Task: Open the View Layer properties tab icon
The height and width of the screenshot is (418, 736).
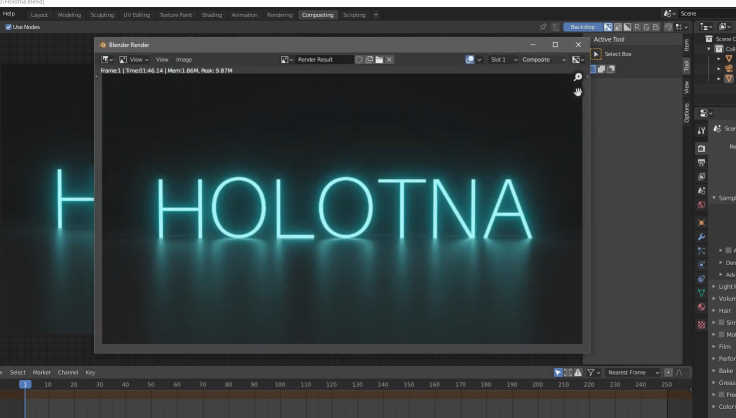Action: coord(701,176)
